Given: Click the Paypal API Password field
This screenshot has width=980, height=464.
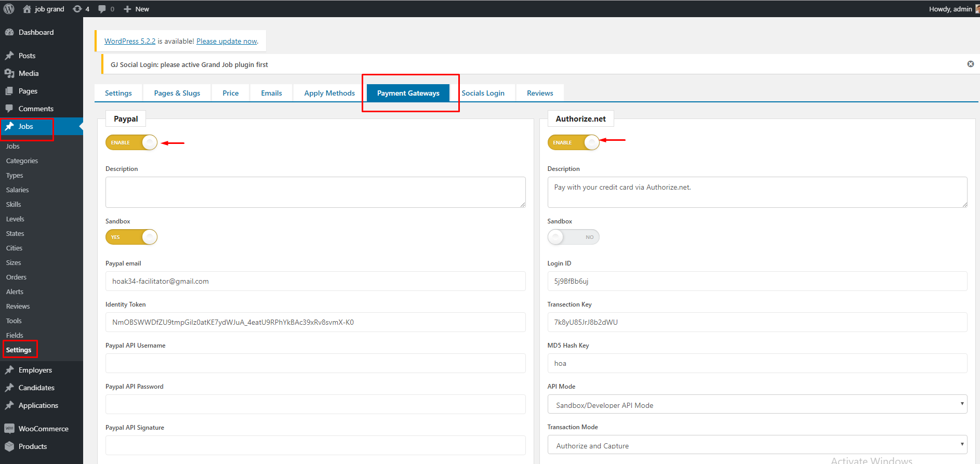Looking at the screenshot, I should [315, 404].
